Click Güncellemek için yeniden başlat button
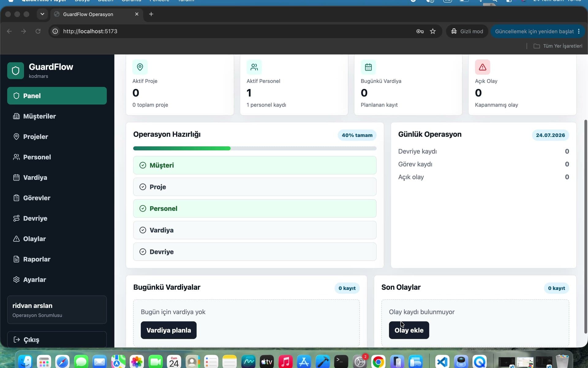Viewport: 588px width, 368px height. pos(538,31)
